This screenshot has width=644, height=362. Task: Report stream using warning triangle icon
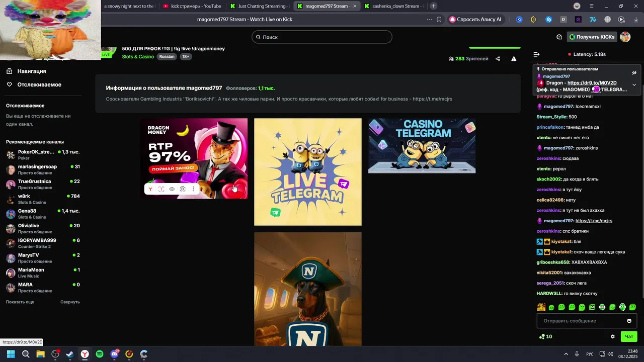514,59
